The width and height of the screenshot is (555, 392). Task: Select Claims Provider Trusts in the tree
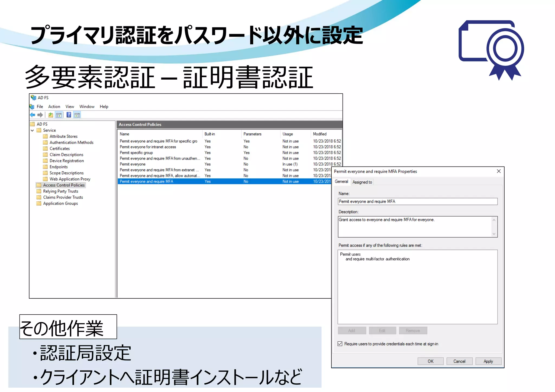click(x=63, y=197)
